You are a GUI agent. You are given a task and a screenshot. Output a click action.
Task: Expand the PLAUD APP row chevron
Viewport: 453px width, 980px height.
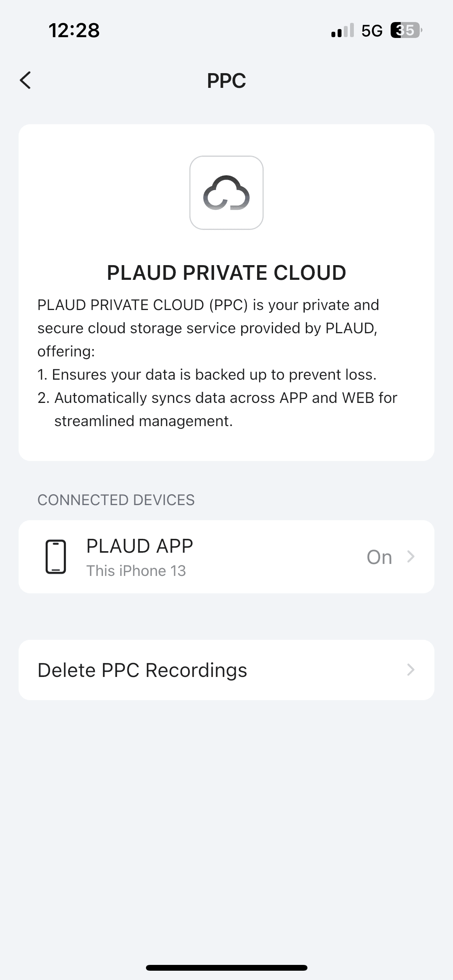(x=411, y=557)
